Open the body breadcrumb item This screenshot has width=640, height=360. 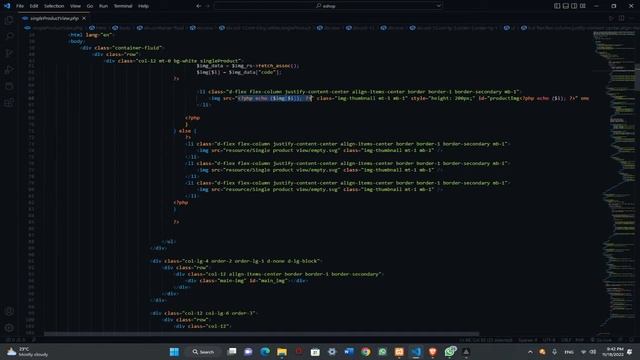(x=122, y=28)
